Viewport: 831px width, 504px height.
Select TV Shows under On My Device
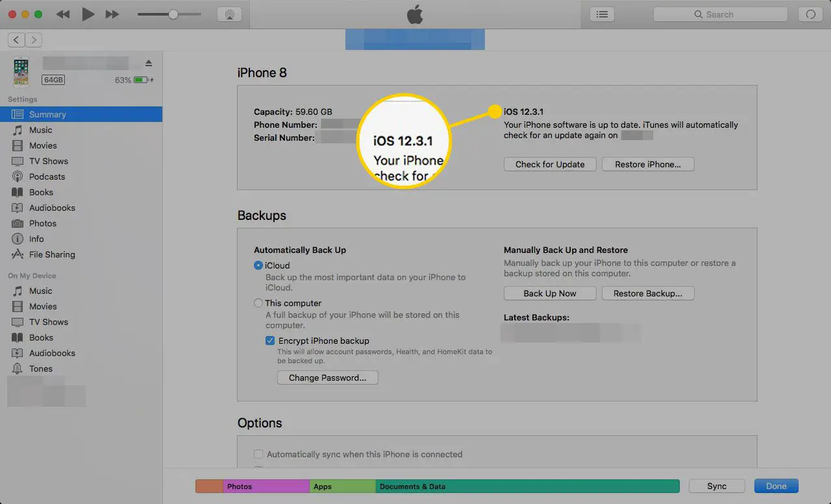coord(81,322)
